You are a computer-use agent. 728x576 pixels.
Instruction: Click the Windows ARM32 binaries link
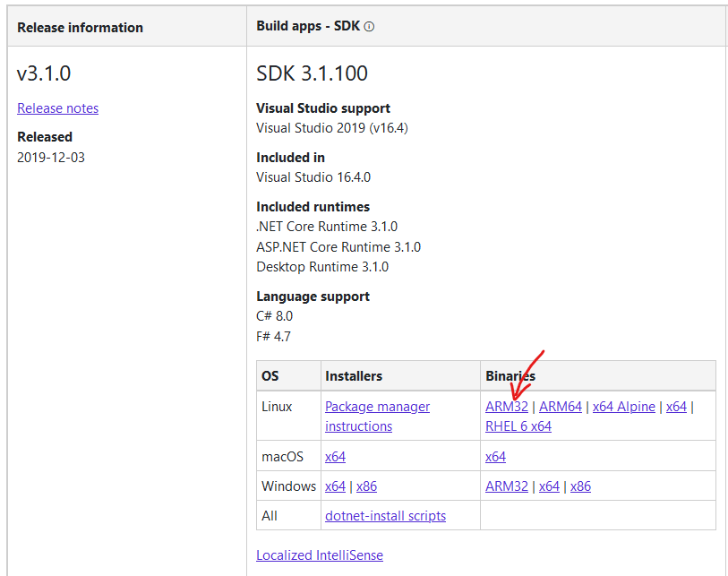(x=507, y=486)
